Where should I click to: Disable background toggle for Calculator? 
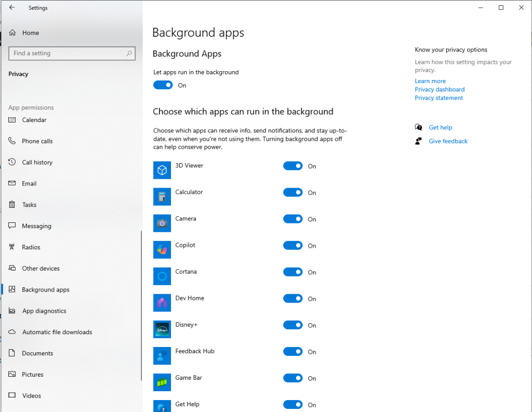(293, 193)
